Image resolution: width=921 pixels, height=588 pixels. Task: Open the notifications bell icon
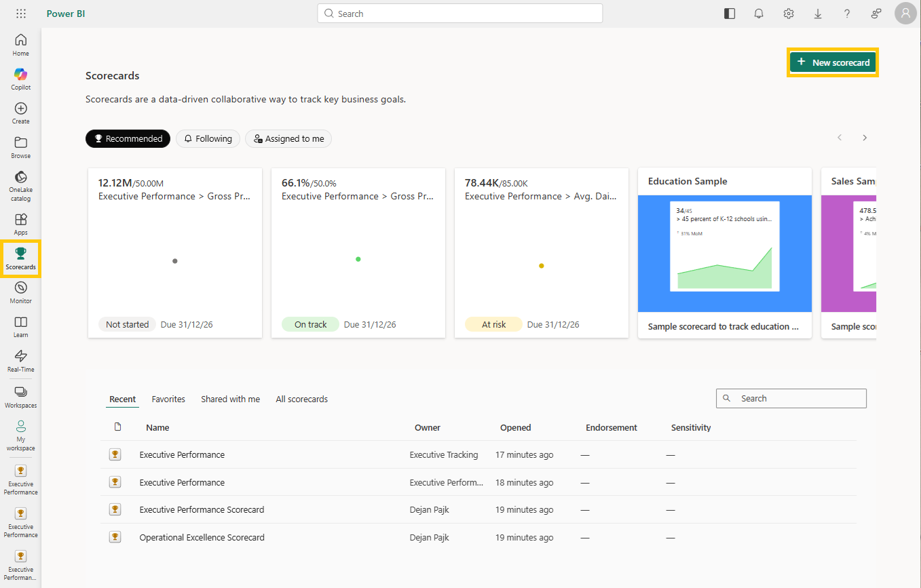click(759, 14)
